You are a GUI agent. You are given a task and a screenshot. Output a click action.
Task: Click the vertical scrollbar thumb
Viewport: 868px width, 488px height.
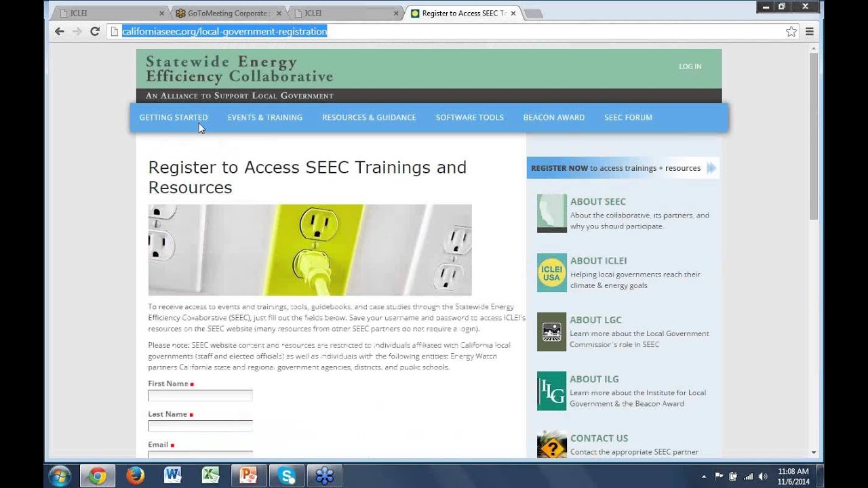pyautogui.click(x=814, y=136)
